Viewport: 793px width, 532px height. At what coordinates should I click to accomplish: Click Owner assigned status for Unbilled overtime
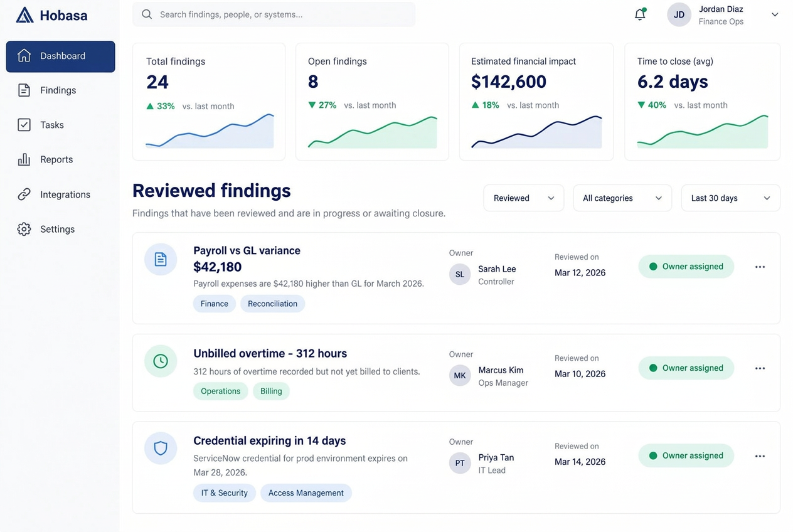686,368
